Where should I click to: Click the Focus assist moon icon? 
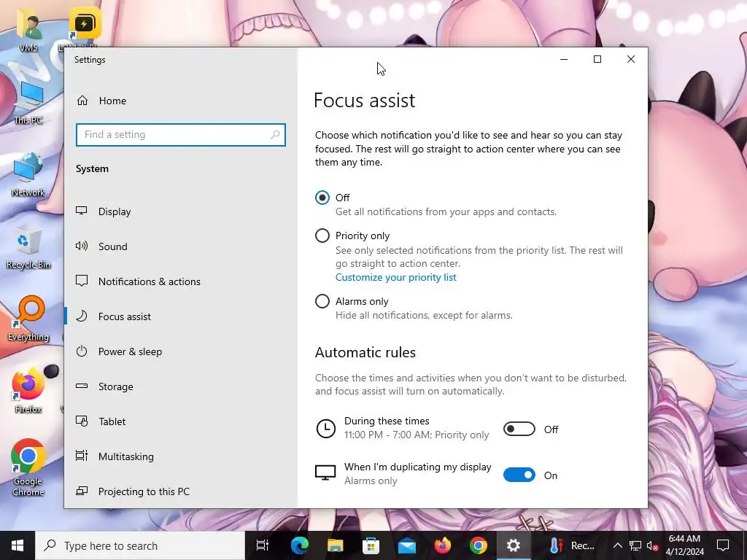point(82,316)
